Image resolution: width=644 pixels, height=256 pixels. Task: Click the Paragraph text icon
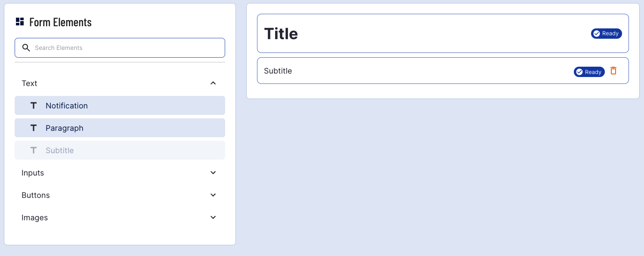pyautogui.click(x=34, y=128)
